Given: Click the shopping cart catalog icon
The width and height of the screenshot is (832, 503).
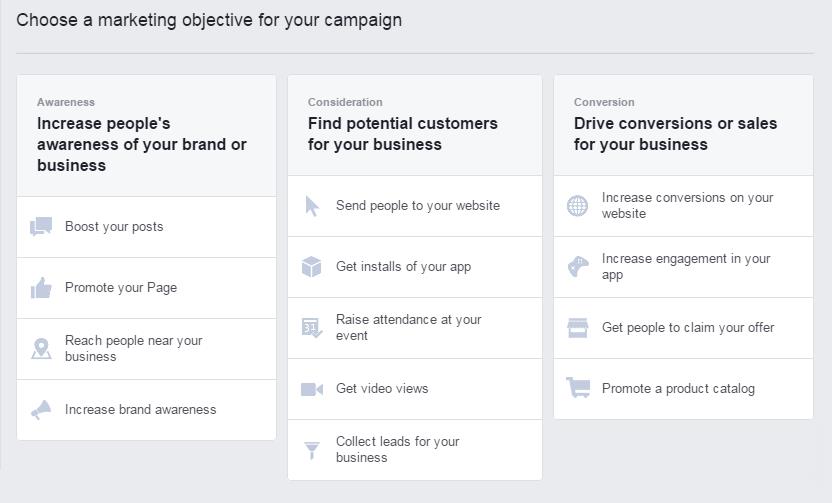Looking at the screenshot, I should pos(578,388).
